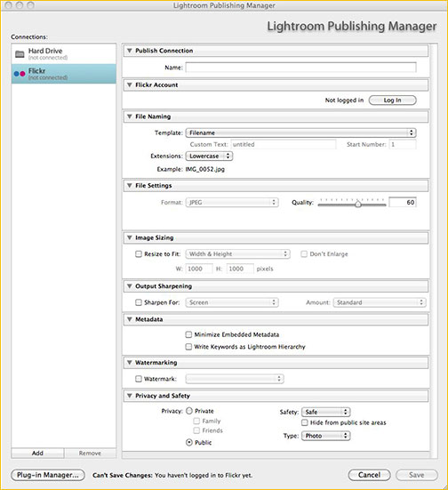Screen dimensions: 448x490
Task: Collapse the Image Sizing section
Action: point(130,237)
